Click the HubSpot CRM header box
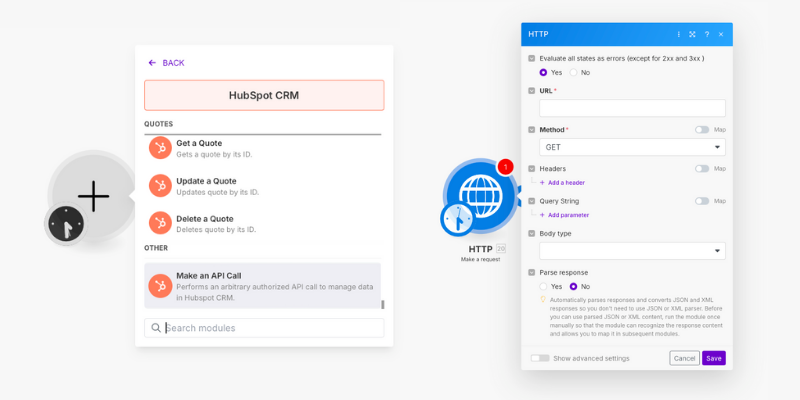The image size is (800, 400). point(264,95)
